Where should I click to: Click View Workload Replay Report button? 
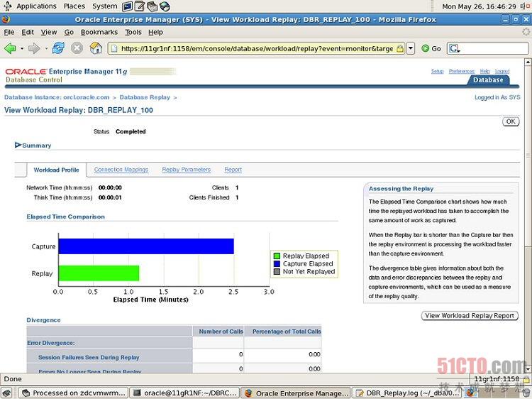(470, 315)
